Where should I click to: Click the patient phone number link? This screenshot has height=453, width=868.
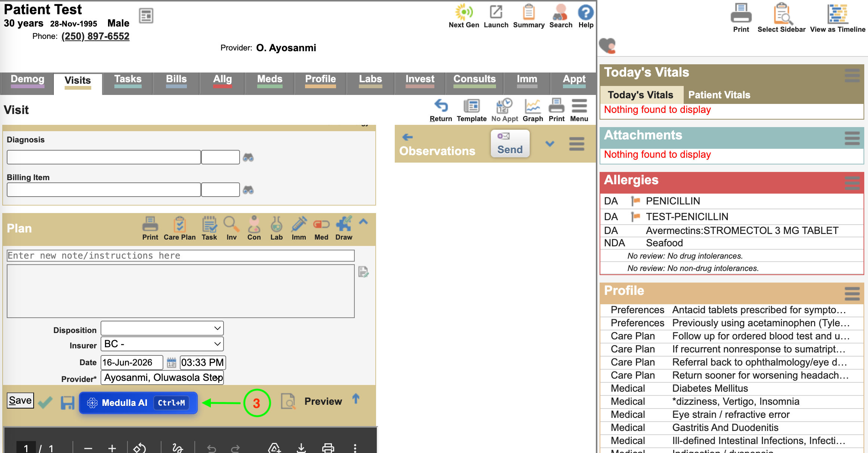click(x=95, y=36)
